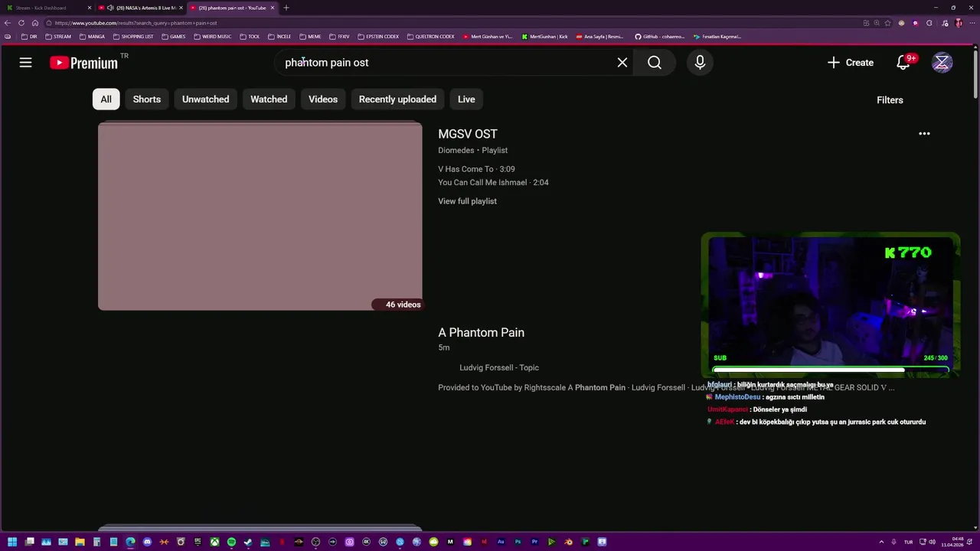Select the Shorts filter chip
Viewport: 980px width, 551px height.
(147, 99)
